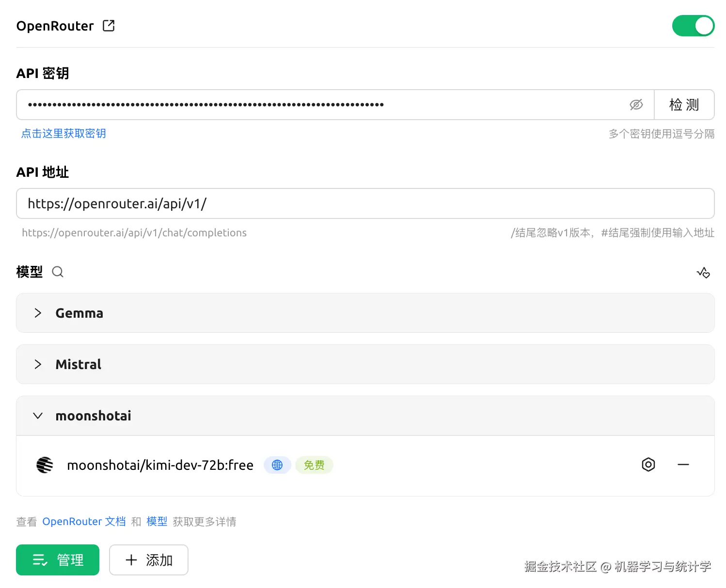The width and height of the screenshot is (726, 588).
Task: Run model health check from the icon
Action: tap(703, 272)
